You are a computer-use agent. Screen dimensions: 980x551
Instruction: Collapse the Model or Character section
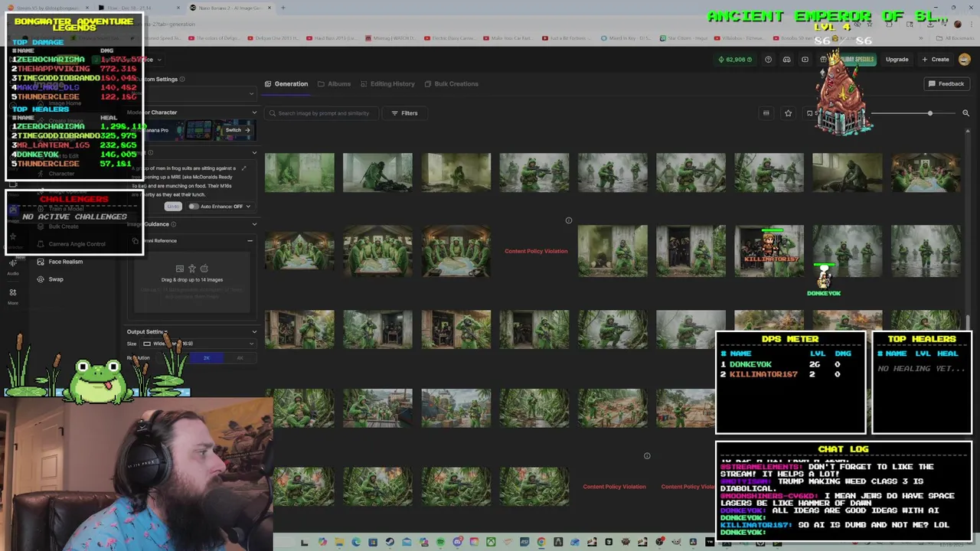(x=254, y=112)
